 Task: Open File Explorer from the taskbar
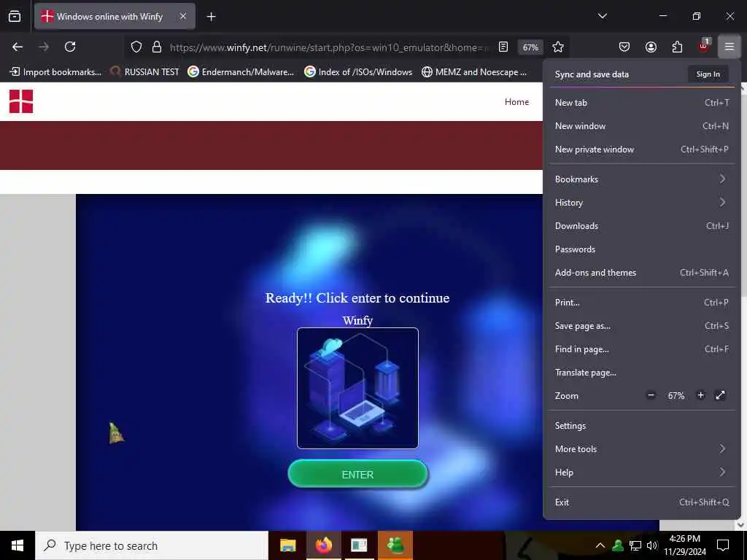coord(287,545)
